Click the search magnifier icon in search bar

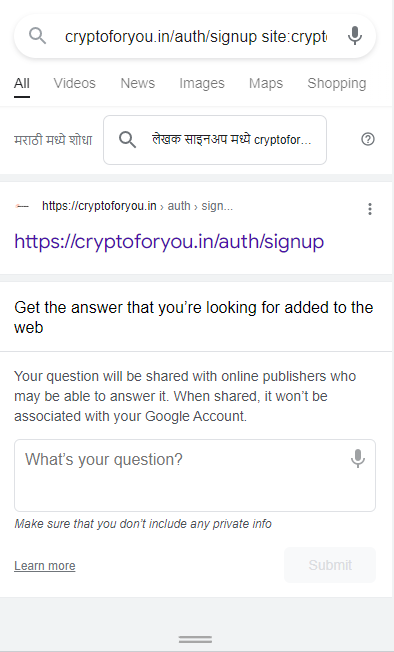point(37,37)
